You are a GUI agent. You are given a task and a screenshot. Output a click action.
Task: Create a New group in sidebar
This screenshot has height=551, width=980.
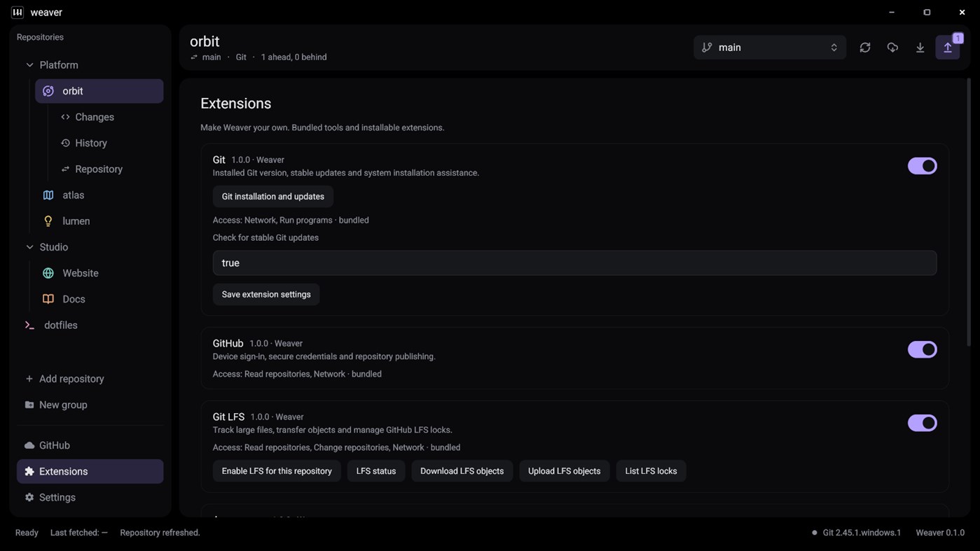(x=90, y=405)
